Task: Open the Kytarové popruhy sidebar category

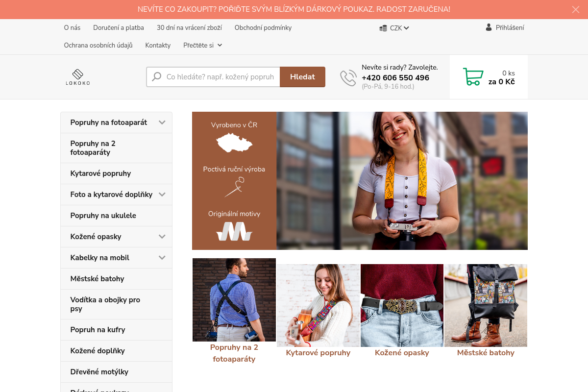Action: tap(100, 173)
